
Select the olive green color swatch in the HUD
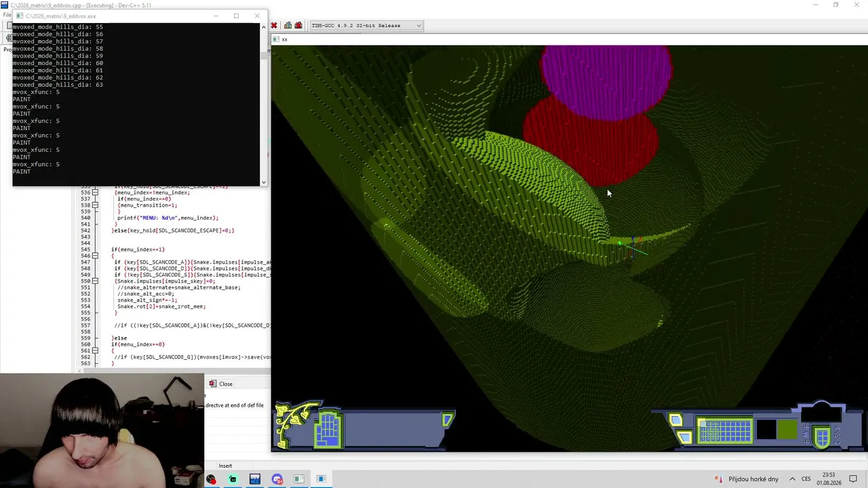point(787,430)
